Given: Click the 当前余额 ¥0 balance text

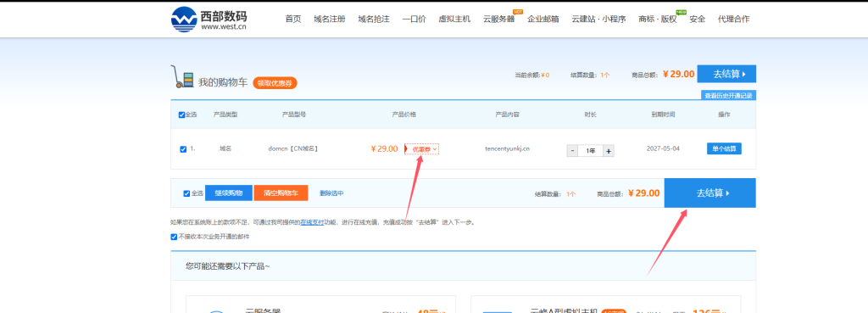Looking at the screenshot, I should (x=532, y=75).
